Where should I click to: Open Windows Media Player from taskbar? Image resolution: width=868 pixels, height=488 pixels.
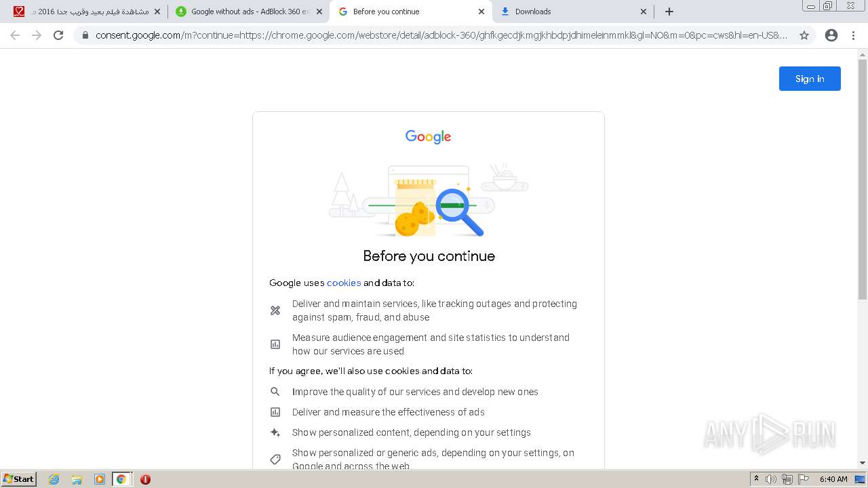point(100,479)
